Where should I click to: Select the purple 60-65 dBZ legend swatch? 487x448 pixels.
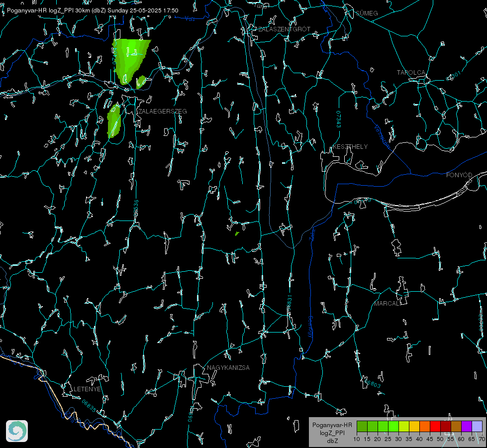click(467, 426)
